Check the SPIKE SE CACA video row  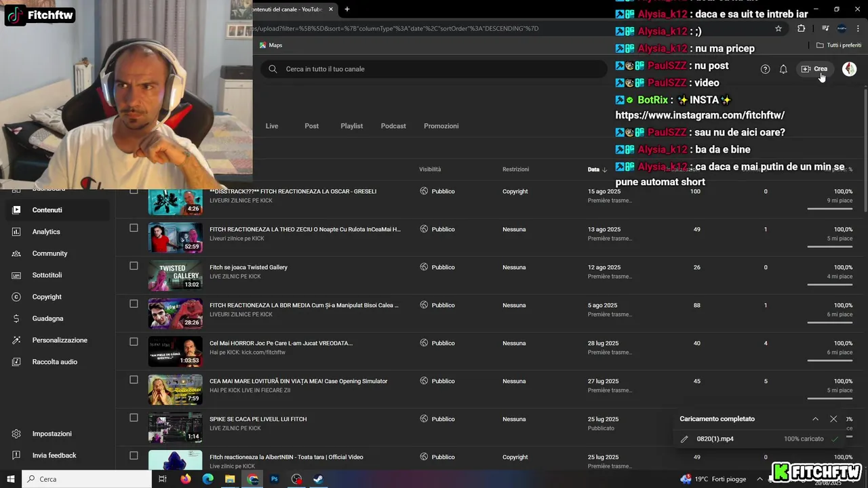134,418
